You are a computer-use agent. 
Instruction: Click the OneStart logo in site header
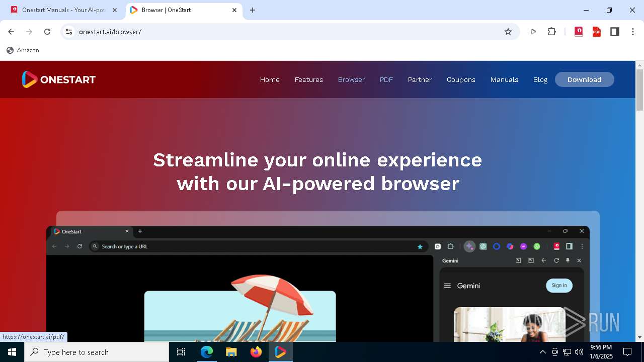pyautogui.click(x=58, y=79)
